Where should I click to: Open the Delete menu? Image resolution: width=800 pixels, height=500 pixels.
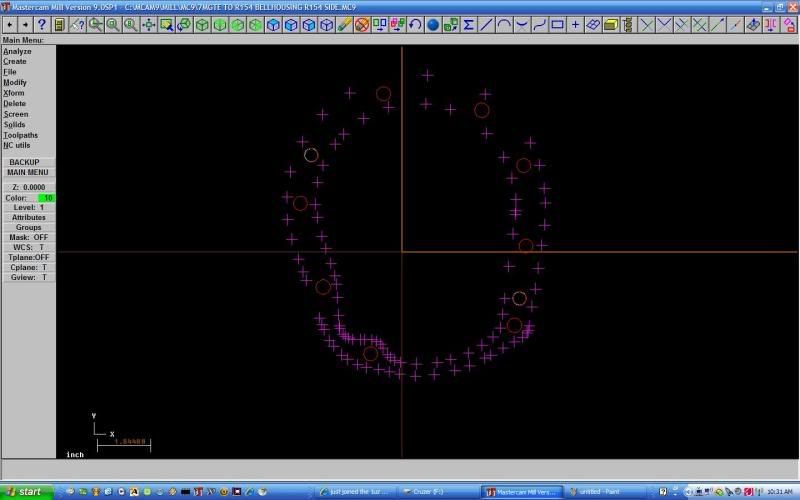click(14, 104)
